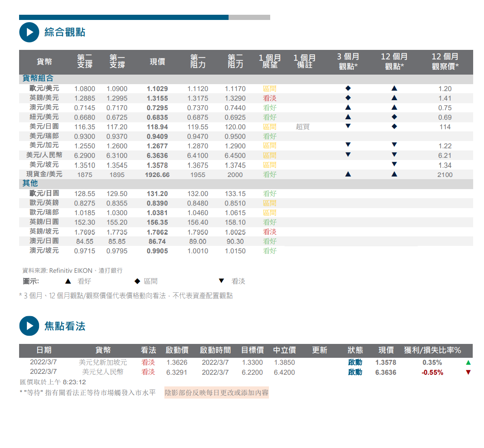Click 啟動 status for 美元兌新加坡元
The width and height of the screenshot is (484, 448).
click(x=355, y=363)
